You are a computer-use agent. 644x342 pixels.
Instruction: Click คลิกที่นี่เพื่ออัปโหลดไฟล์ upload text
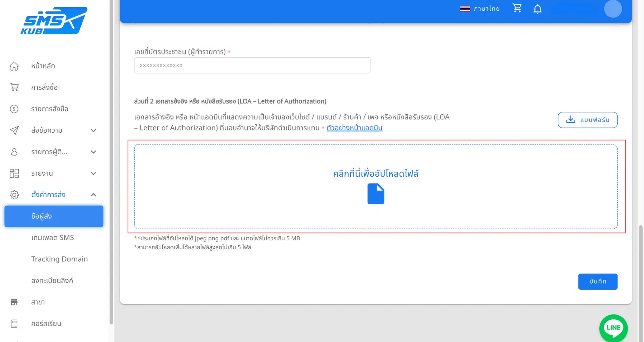[376, 174]
